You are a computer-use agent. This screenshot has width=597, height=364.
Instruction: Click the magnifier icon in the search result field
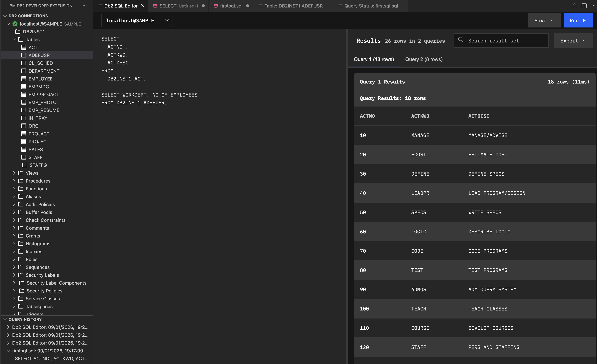[x=460, y=41]
